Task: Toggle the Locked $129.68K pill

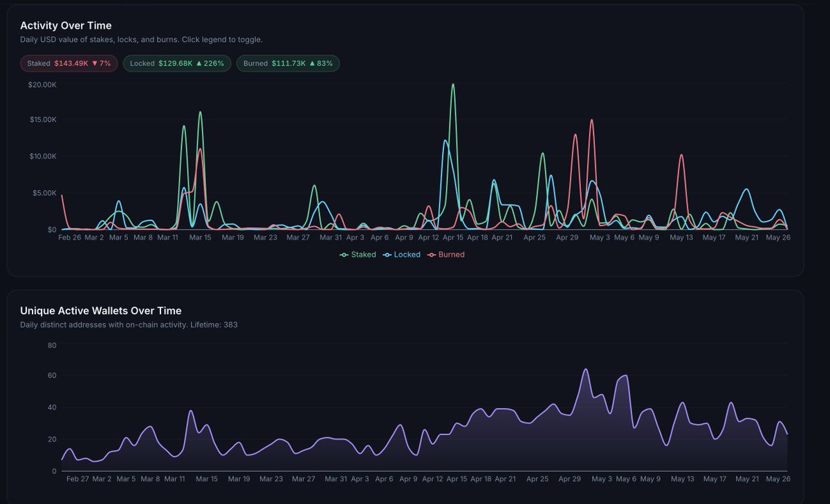Action: (x=177, y=63)
